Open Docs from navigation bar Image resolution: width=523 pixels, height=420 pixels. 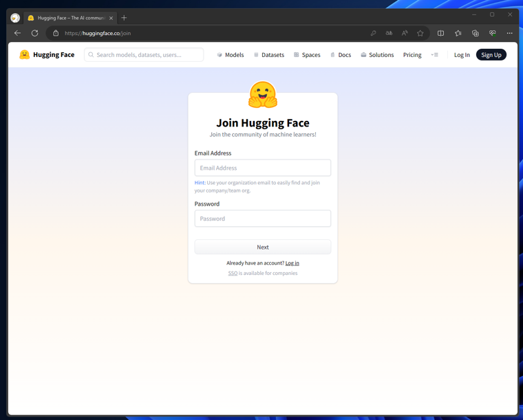(341, 54)
